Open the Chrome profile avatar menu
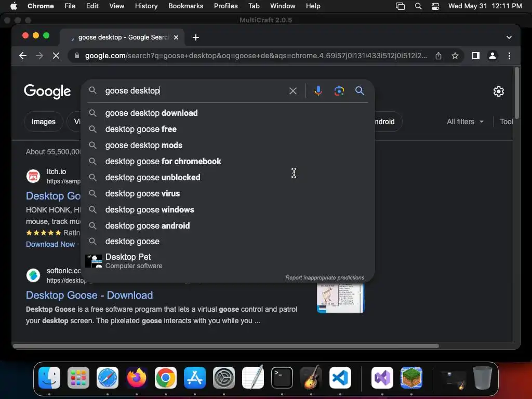The width and height of the screenshot is (532, 399). pyautogui.click(x=493, y=56)
